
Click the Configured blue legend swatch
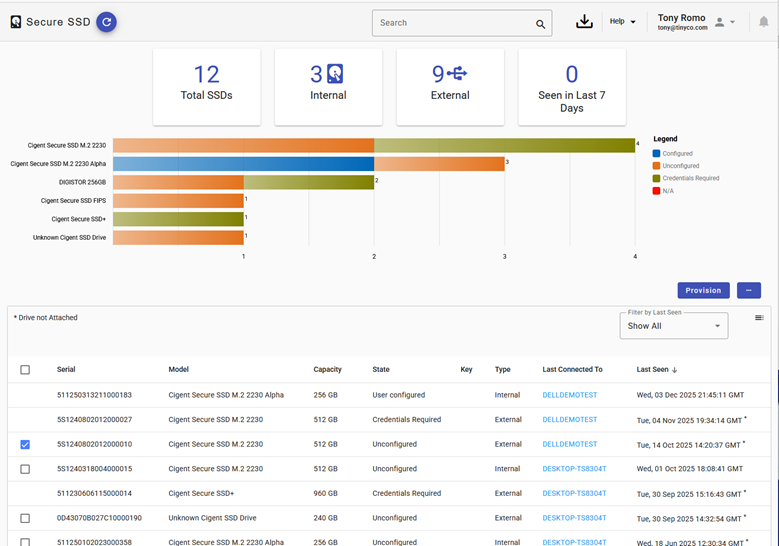(656, 154)
